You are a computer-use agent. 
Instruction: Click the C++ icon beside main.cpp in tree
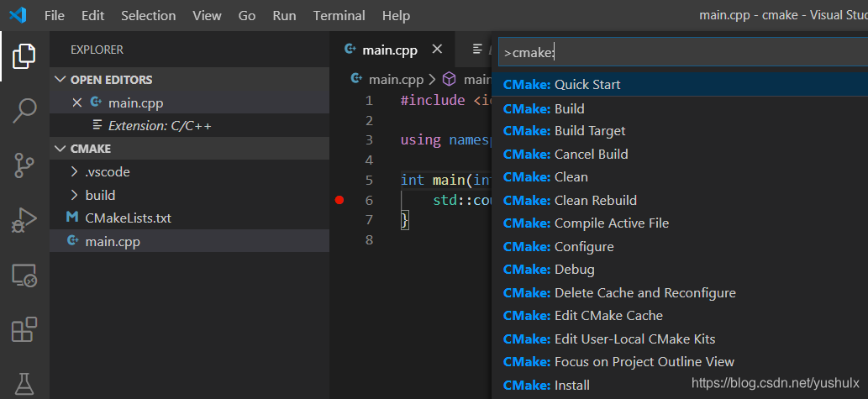coord(72,241)
